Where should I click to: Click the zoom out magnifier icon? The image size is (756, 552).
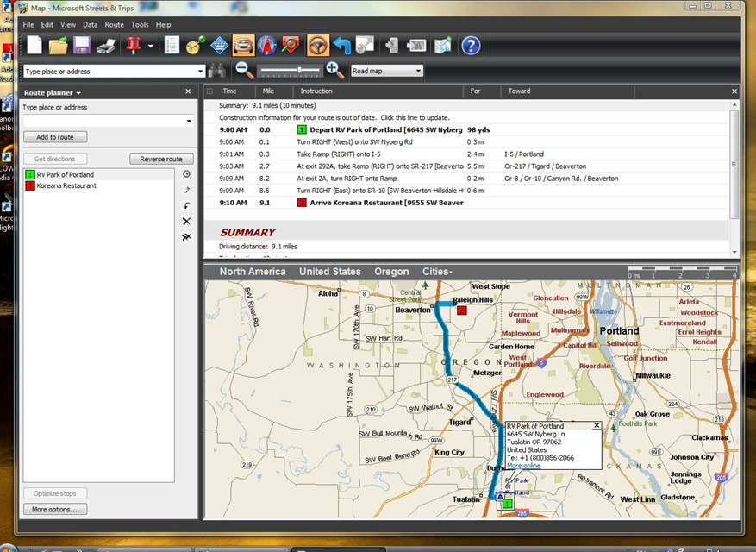point(245,71)
